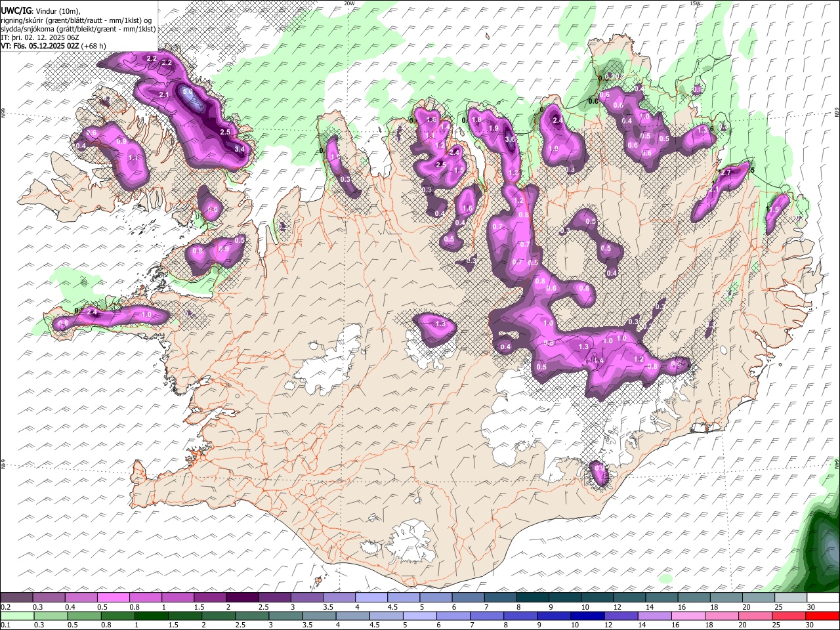This screenshot has width=840, height=630.
Task: Choose the bright pink 0.5 swatch in upper legend
Action: coord(114,598)
